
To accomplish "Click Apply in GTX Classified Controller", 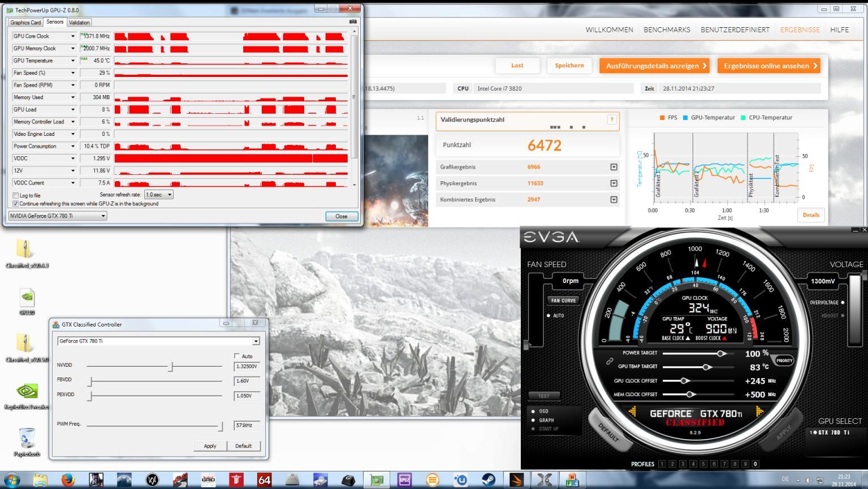I will pyautogui.click(x=210, y=446).
